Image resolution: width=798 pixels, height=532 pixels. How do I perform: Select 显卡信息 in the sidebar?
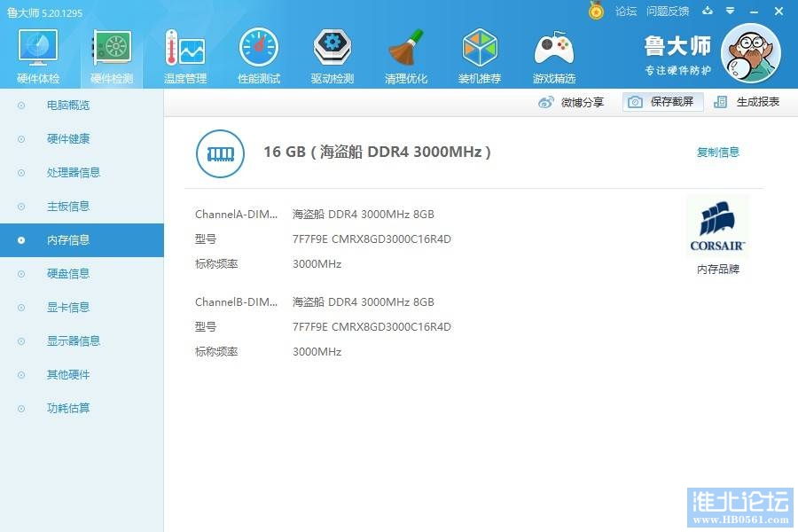click(x=82, y=308)
